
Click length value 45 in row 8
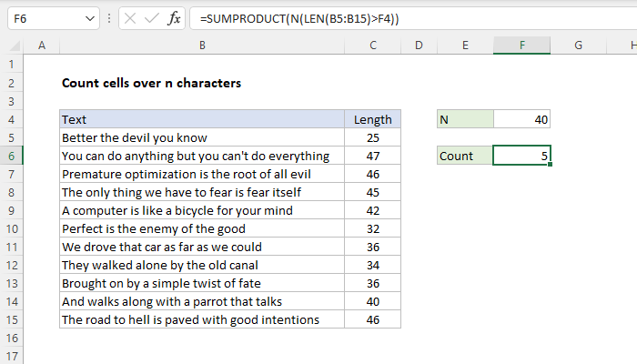[372, 192]
